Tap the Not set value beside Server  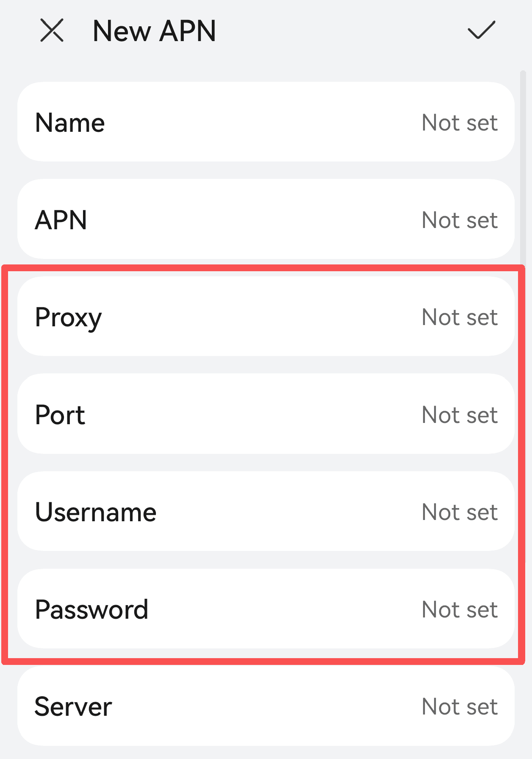pyautogui.click(x=460, y=707)
